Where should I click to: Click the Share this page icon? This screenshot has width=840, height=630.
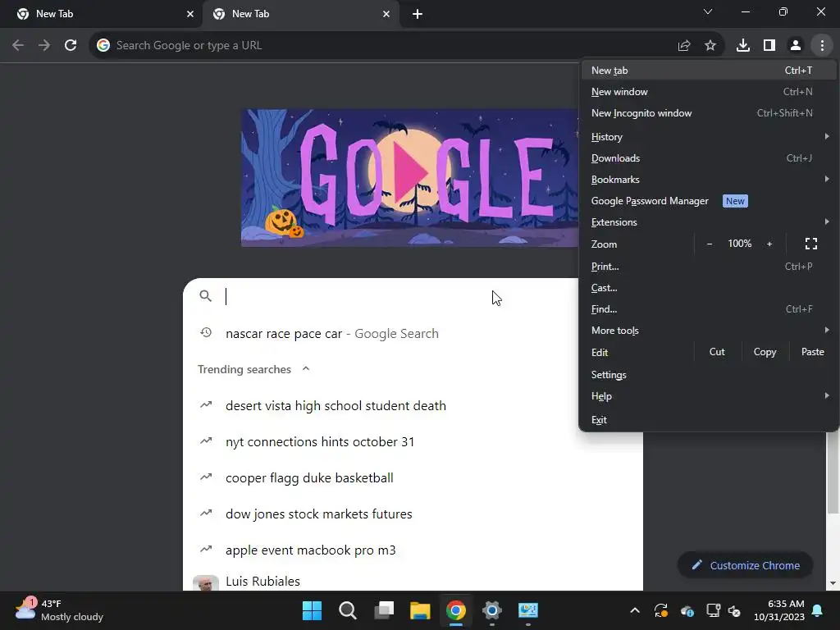click(684, 46)
